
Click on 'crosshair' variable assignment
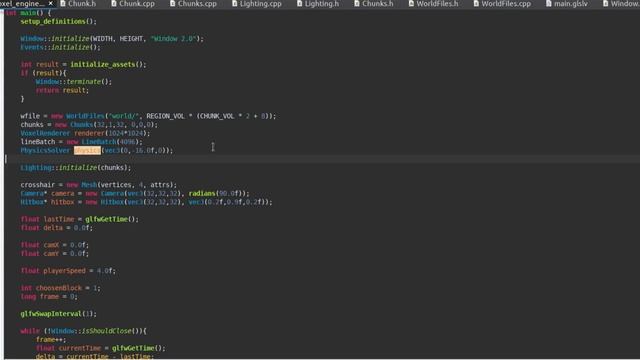38,185
